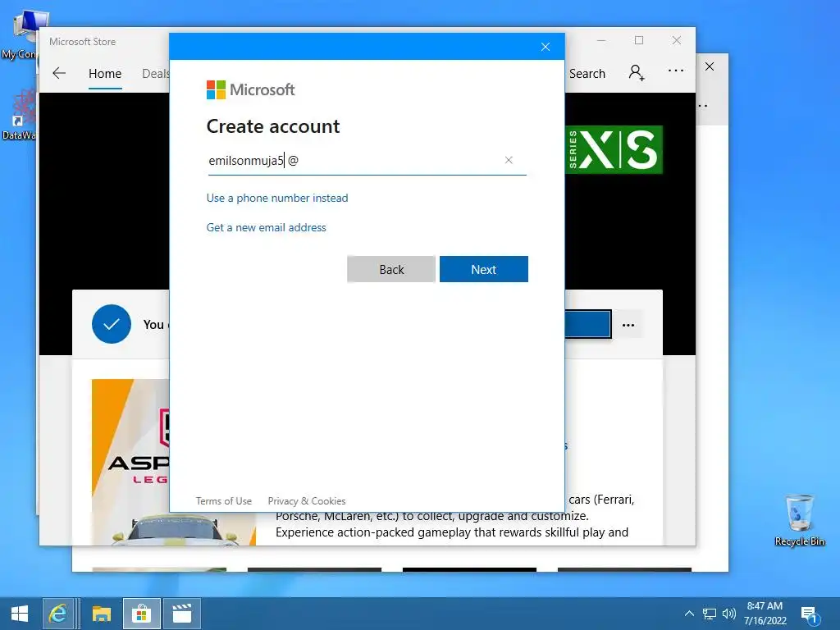Click the Microsoft Store taskbar icon
This screenshot has width=840, height=630.
tap(141, 614)
